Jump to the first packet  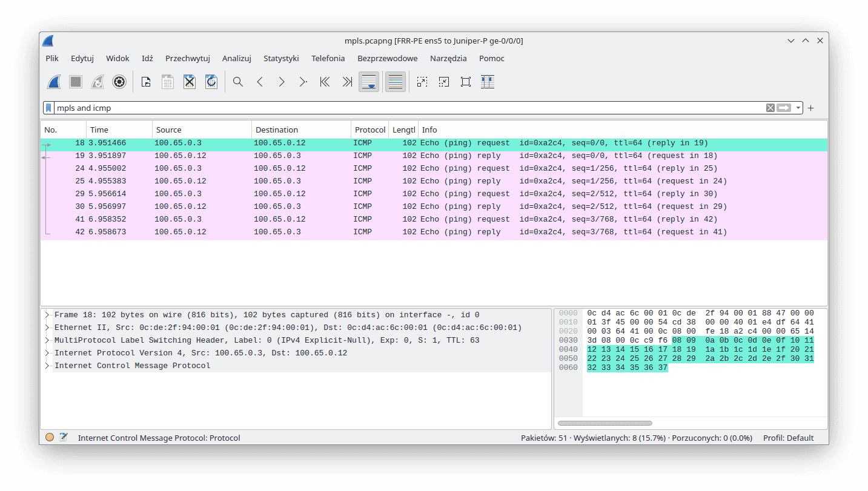(x=325, y=82)
